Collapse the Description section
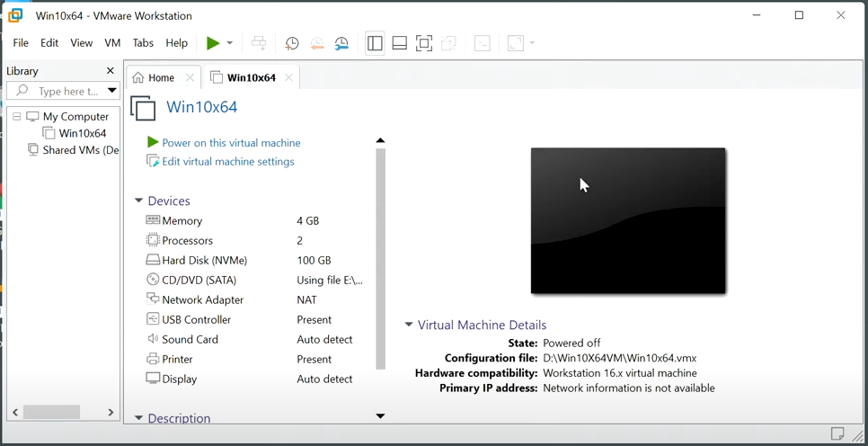 point(139,418)
